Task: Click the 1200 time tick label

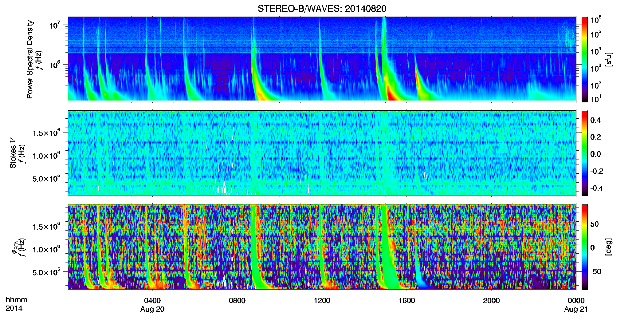Action: [x=322, y=300]
